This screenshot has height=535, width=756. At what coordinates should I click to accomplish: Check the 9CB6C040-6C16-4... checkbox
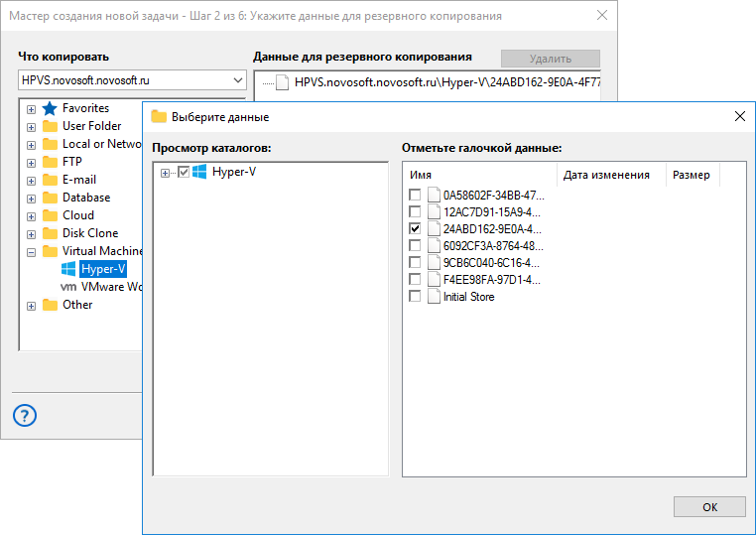415,262
